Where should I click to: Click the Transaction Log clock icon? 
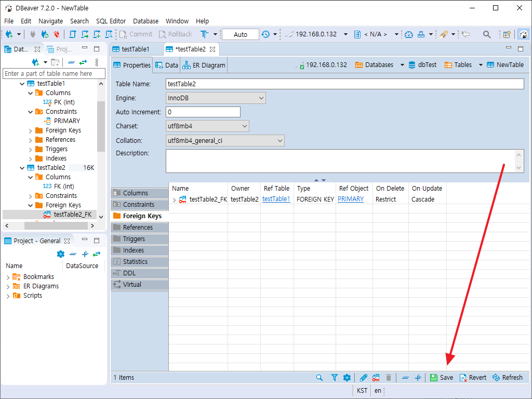[x=265, y=34]
